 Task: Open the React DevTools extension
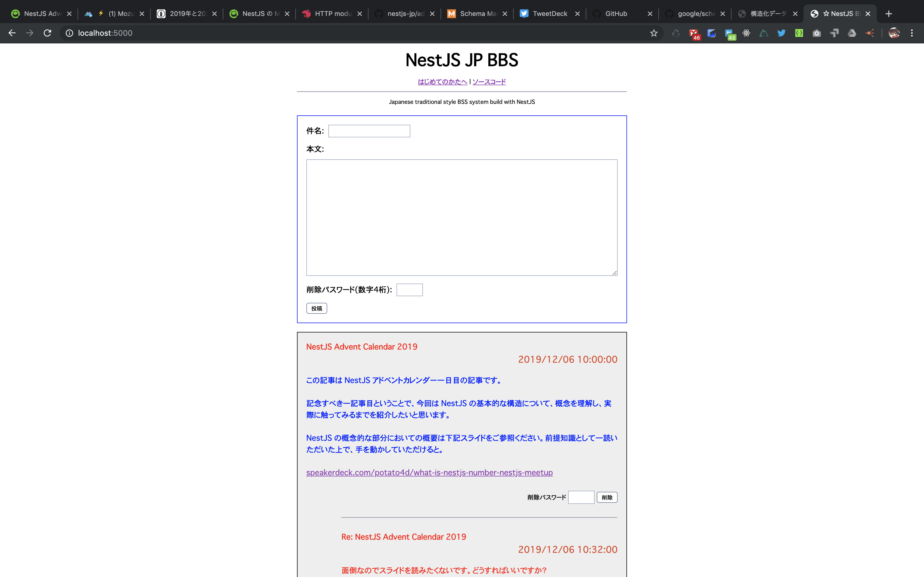[x=746, y=33]
